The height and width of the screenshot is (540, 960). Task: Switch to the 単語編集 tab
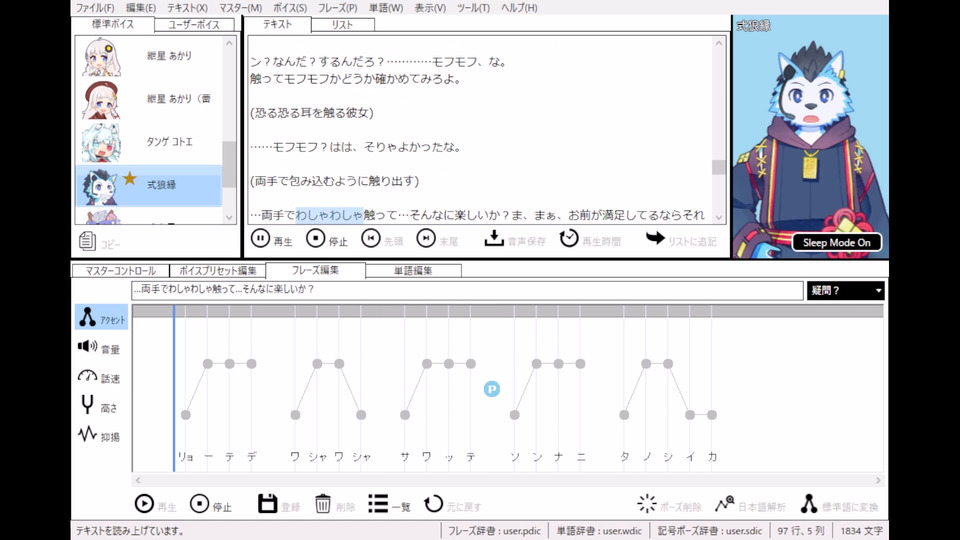(x=413, y=271)
